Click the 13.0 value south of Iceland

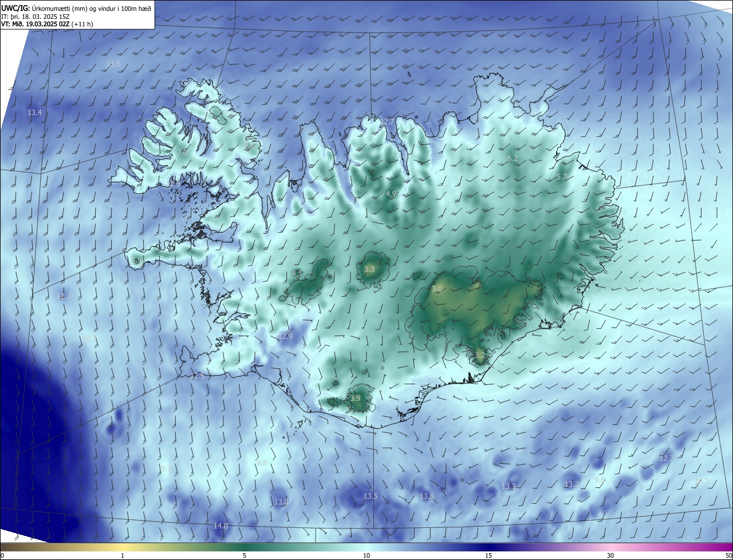(x=281, y=502)
